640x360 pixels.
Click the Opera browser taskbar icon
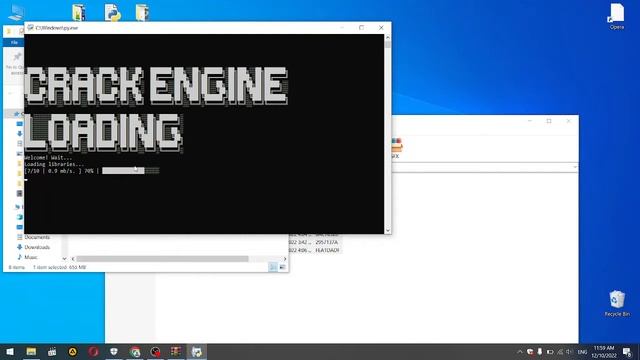93,352
